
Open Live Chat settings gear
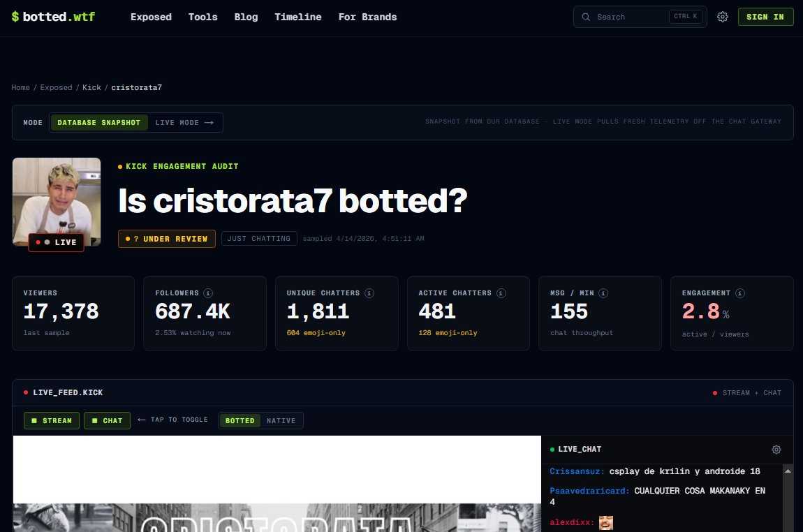(776, 450)
